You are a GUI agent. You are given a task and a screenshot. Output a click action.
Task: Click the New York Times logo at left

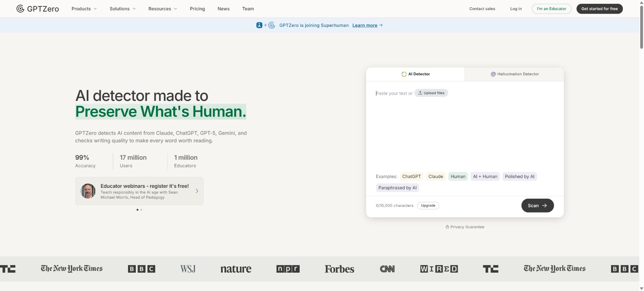72,269
